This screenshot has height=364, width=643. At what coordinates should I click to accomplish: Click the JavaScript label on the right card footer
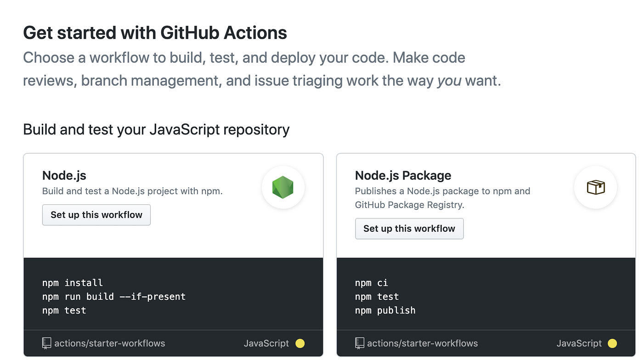click(x=579, y=343)
